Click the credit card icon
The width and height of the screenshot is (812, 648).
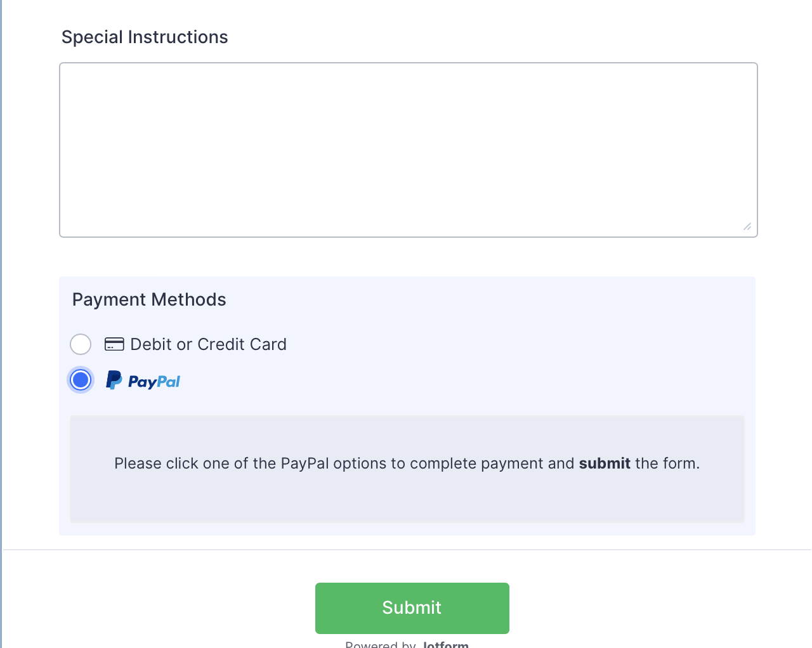tap(114, 344)
